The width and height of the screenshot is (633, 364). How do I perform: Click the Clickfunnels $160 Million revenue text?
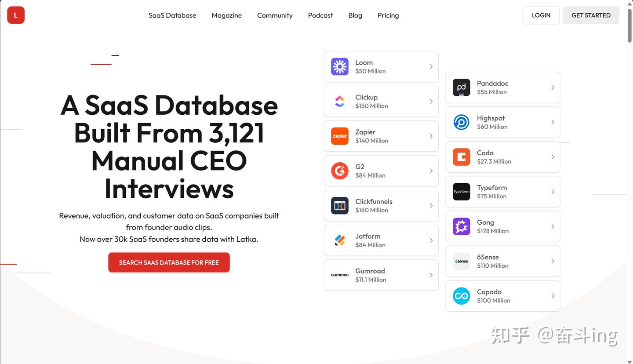point(371,210)
